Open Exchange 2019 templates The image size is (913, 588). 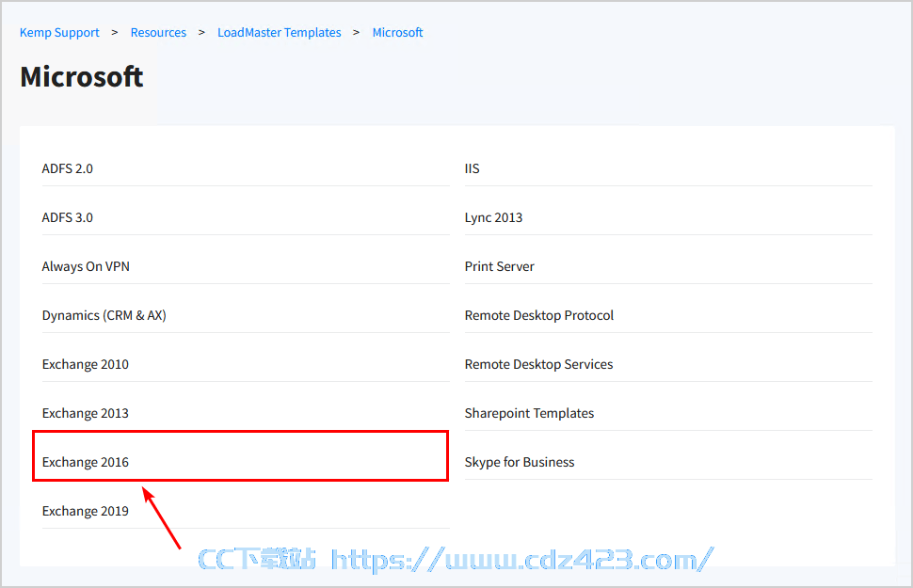[x=86, y=511]
